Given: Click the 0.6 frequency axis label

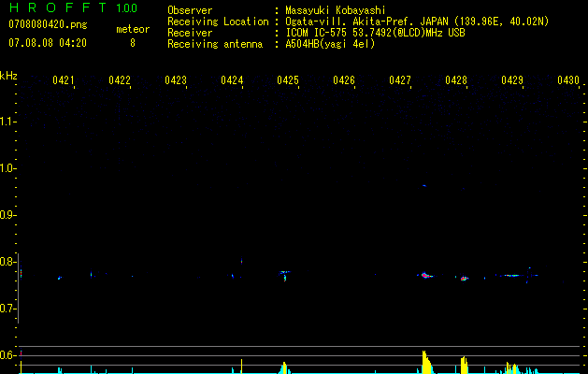Looking at the screenshot, I should tap(7, 355).
